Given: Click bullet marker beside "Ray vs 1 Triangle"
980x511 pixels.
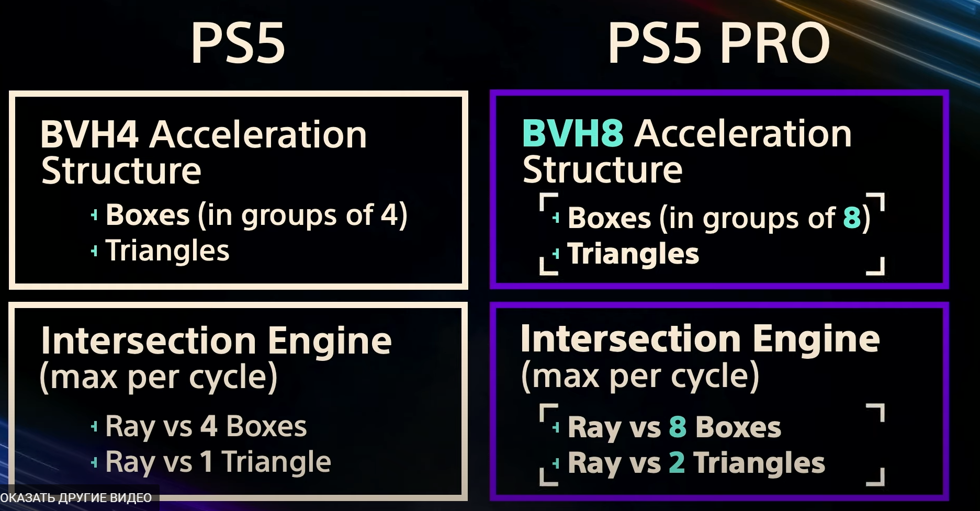Looking at the screenshot, I should coord(94,462).
